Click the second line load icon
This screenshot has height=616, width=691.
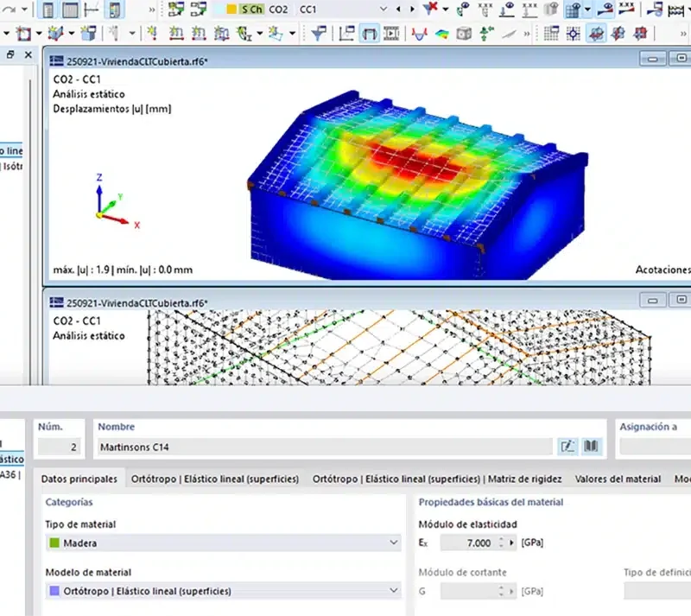199,34
